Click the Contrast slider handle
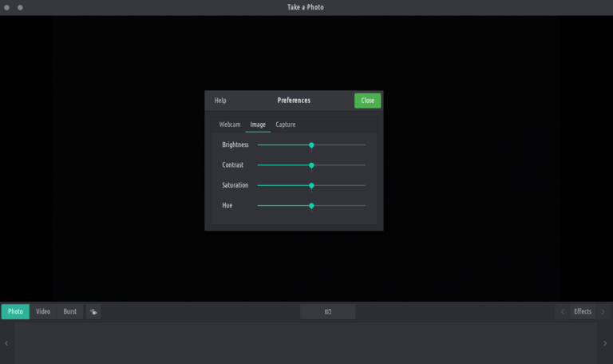 coord(311,165)
